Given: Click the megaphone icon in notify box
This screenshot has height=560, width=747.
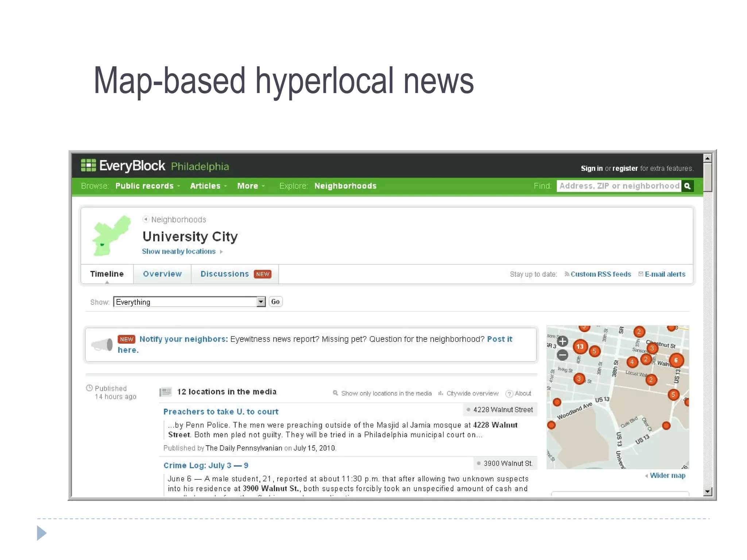Looking at the screenshot, I should point(102,345).
